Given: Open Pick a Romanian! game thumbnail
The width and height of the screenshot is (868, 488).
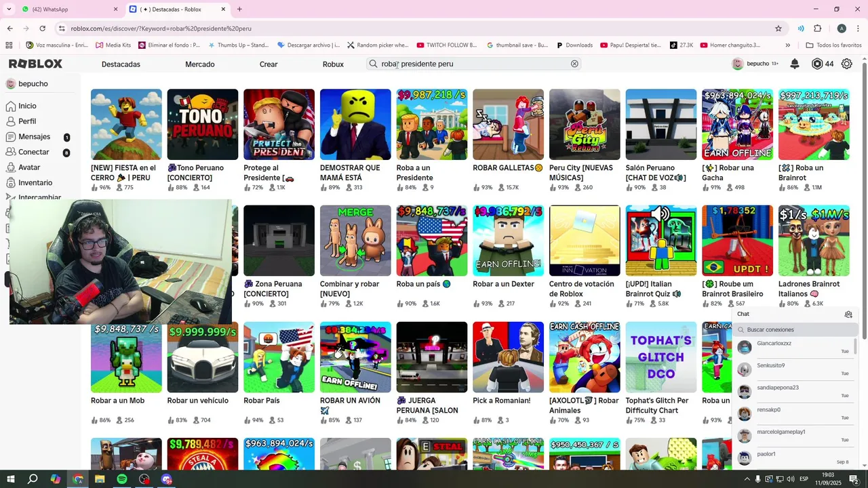Looking at the screenshot, I should point(508,357).
